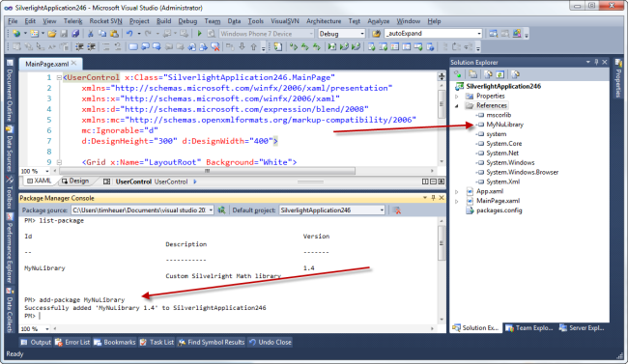Click the Undo Close button

[270, 342]
